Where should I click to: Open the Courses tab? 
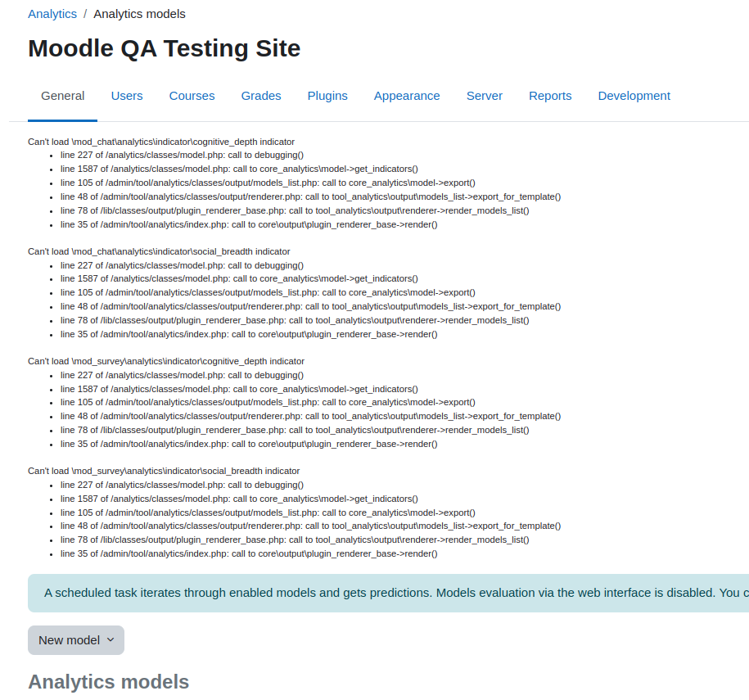[x=192, y=96]
